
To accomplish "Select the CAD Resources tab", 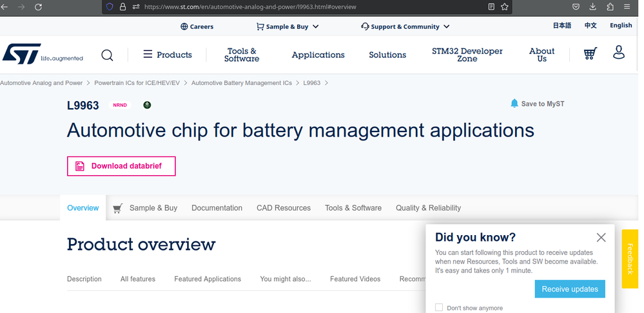I will click(284, 208).
